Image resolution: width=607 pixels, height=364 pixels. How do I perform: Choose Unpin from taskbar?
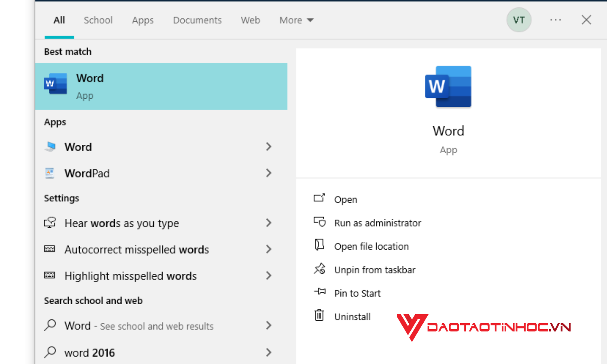[x=375, y=270]
